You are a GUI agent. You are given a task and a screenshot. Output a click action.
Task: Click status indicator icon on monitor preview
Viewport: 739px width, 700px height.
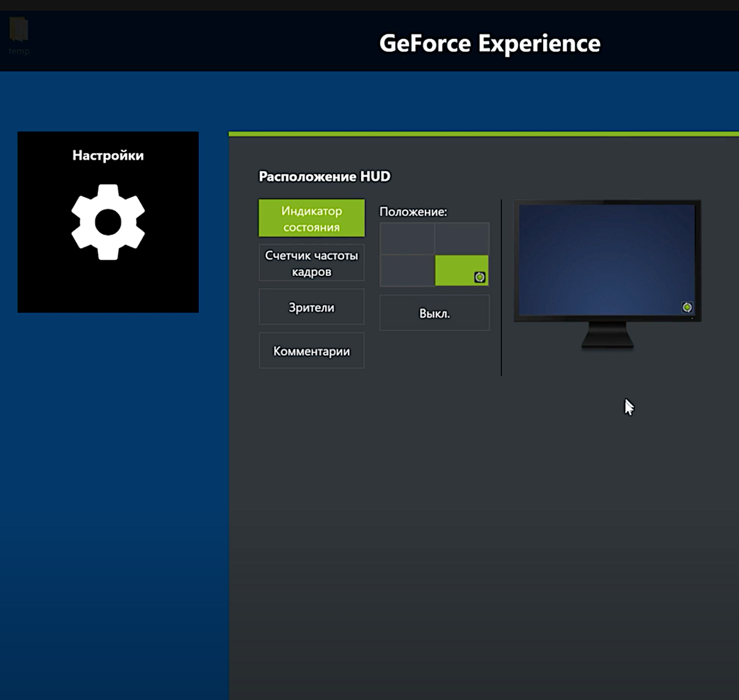(x=687, y=307)
